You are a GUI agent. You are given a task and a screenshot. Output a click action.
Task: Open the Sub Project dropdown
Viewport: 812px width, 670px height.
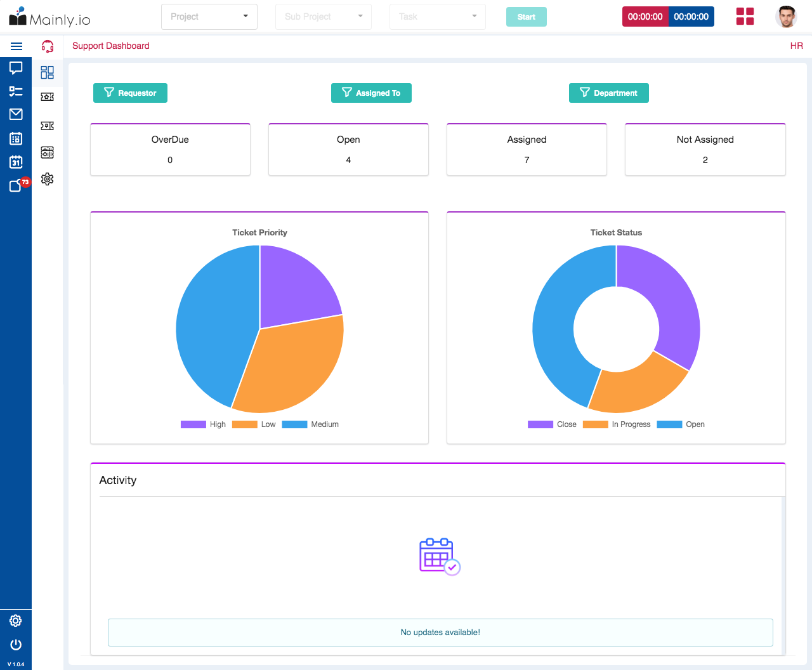click(x=324, y=16)
